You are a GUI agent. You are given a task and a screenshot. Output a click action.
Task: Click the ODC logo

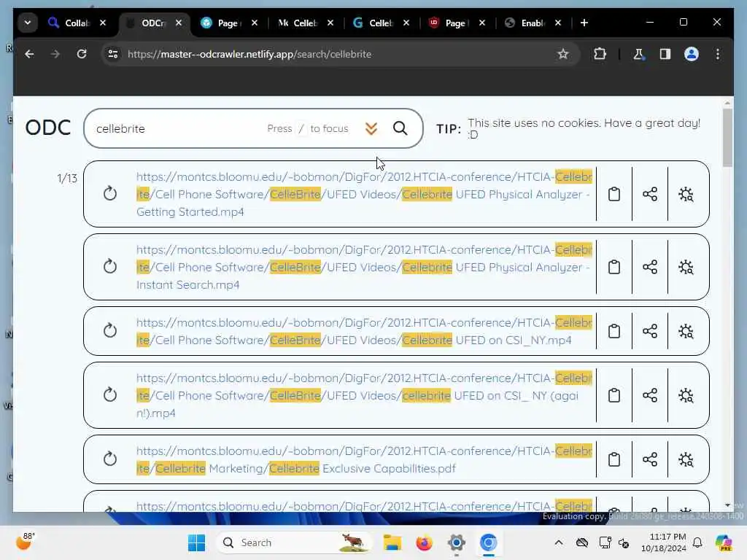(x=48, y=128)
